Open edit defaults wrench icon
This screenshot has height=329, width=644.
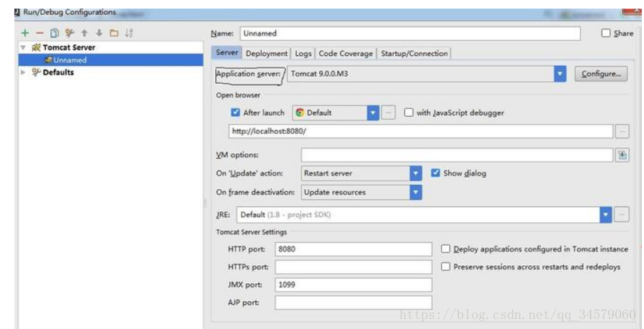tap(70, 33)
